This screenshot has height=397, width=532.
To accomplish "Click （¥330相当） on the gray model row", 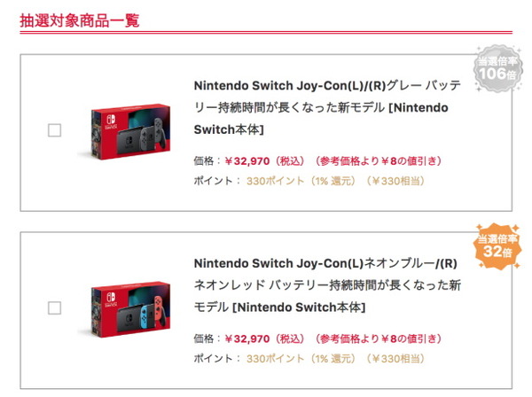I will coord(396,181).
